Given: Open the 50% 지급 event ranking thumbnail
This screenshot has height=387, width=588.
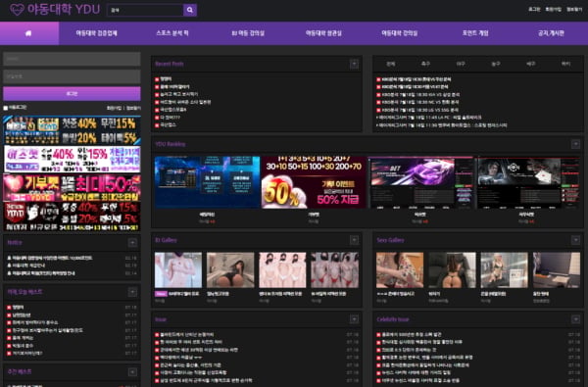Looking at the screenshot, I should [x=314, y=182].
